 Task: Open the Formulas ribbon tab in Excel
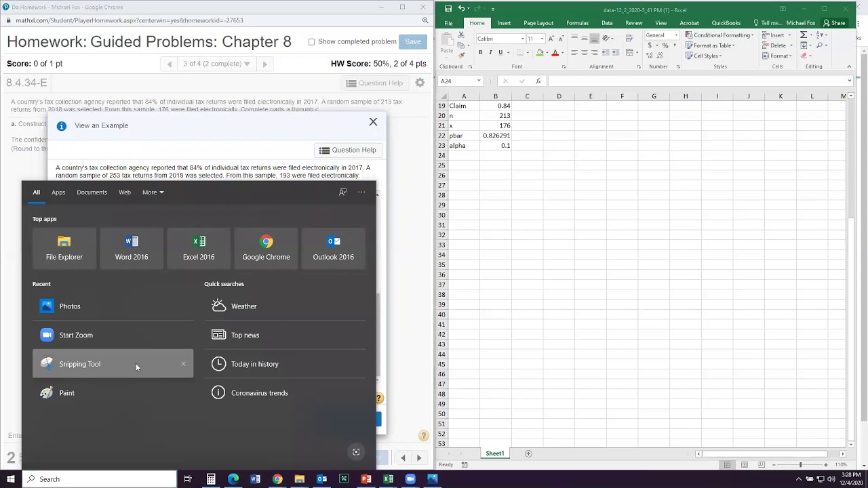[577, 23]
